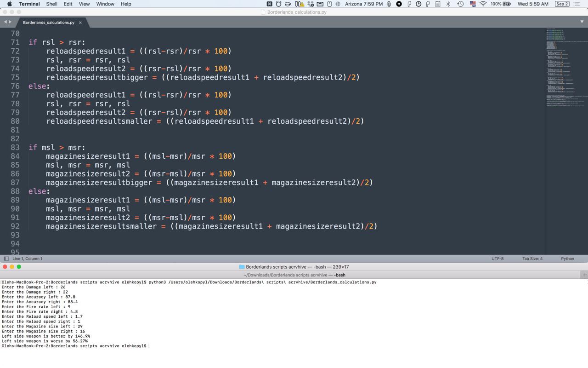Viewport: 588px width, 368px height.
Task: Toggle the sidebar icon in status bar
Action: [x=6, y=259]
